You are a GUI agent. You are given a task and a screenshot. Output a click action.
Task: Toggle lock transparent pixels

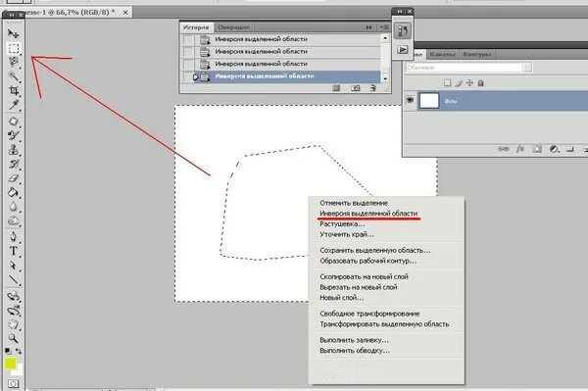pyautogui.click(x=447, y=83)
